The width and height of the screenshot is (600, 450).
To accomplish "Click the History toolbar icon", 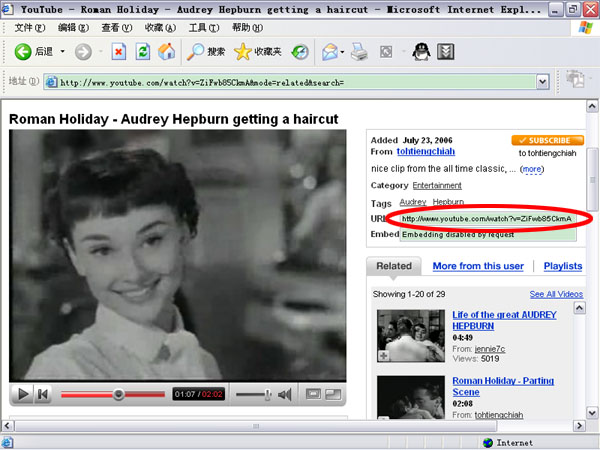I will click(x=300, y=52).
